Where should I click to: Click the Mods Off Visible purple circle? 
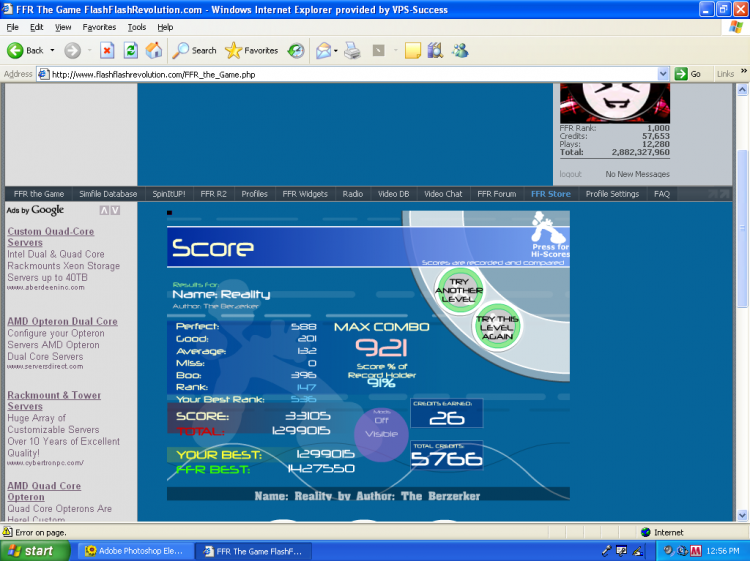click(x=381, y=434)
